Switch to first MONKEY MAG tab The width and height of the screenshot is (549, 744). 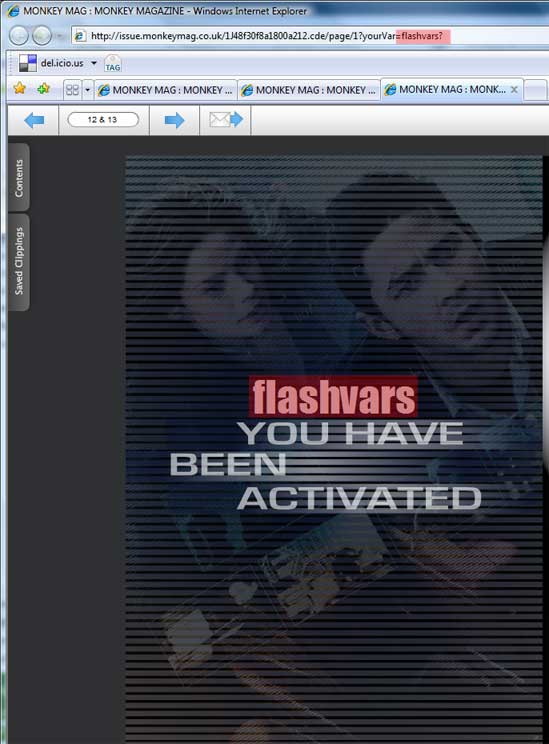coord(165,90)
